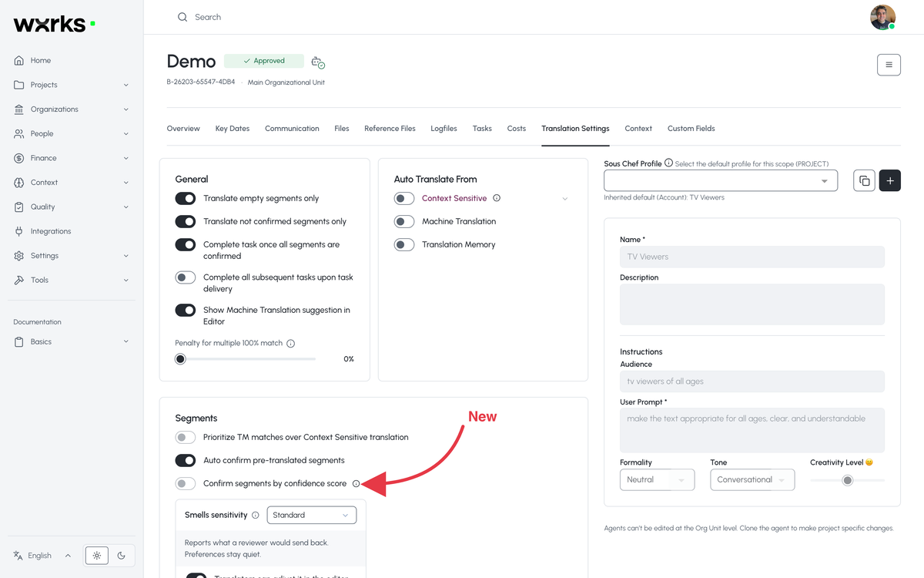Open the Custom Fields tab
Screen dimensions: 924x578
point(691,129)
